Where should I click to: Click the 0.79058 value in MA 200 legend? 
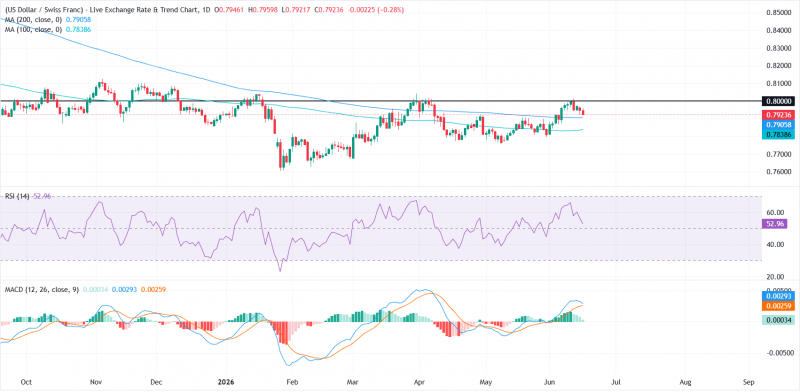[x=80, y=20]
